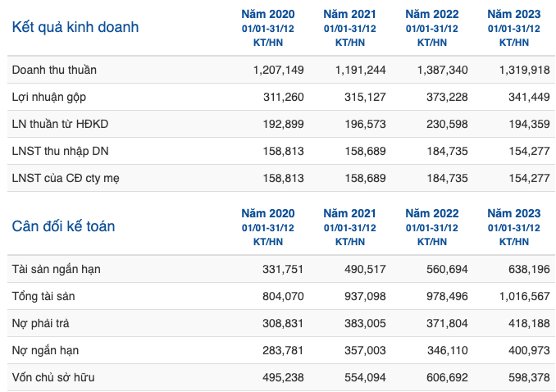Screen dimensions: 556x392
Task: Click the Doanh thu thuần row label
Action: tap(54, 70)
